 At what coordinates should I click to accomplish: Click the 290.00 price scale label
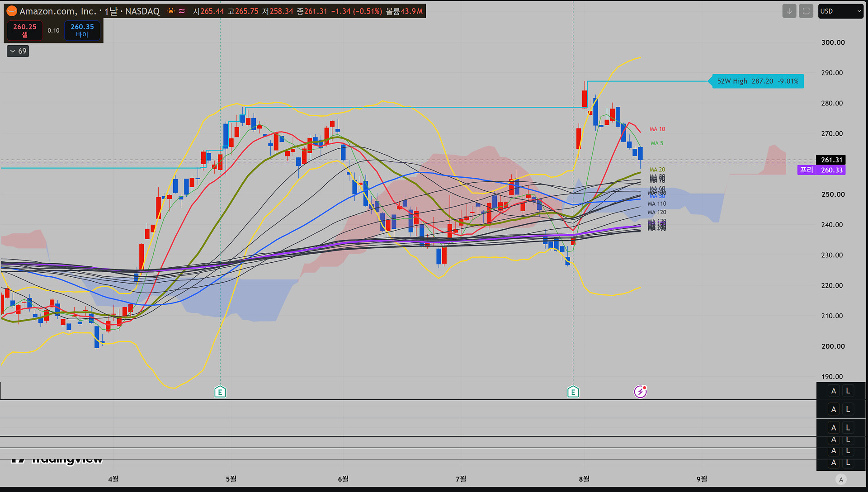click(832, 73)
